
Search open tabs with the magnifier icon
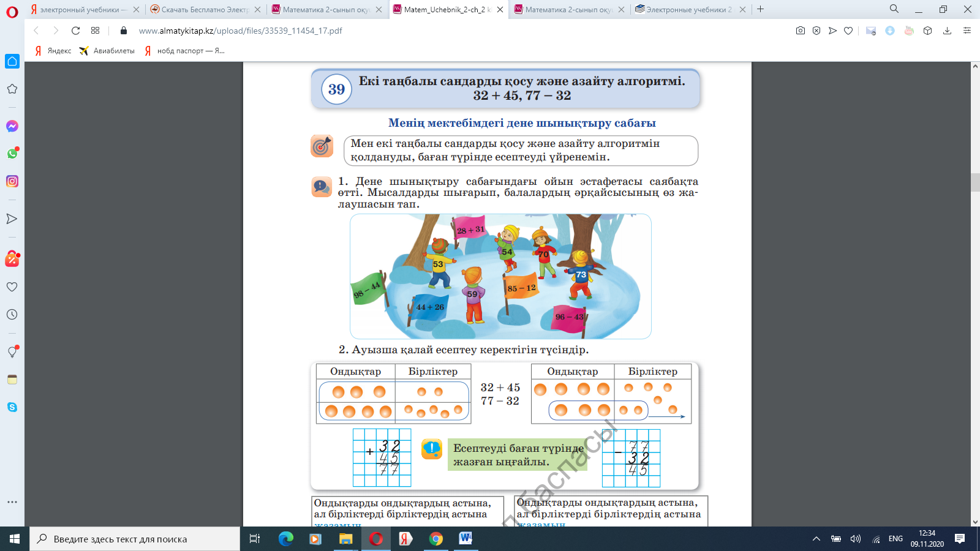click(894, 9)
